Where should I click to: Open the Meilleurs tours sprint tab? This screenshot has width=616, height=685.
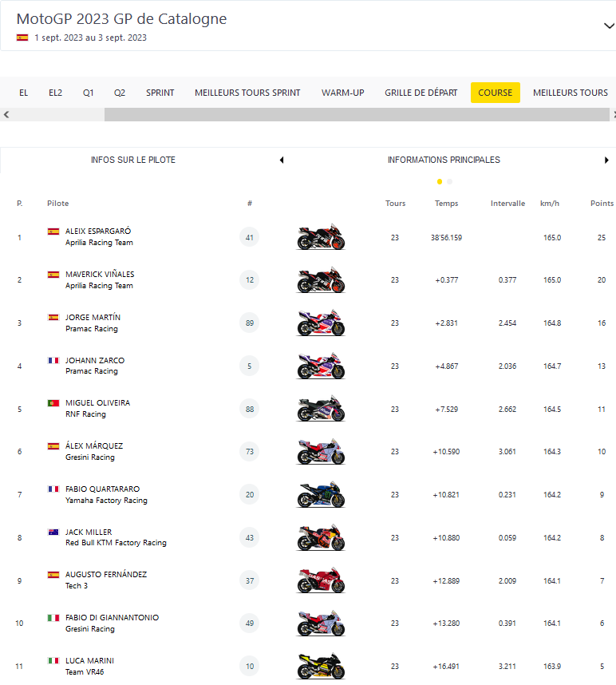click(x=247, y=93)
